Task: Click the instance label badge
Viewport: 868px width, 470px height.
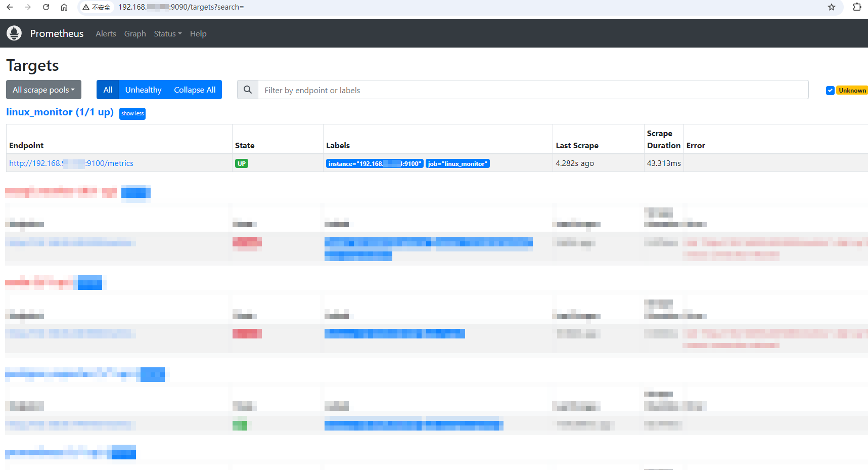Action: pos(375,163)
